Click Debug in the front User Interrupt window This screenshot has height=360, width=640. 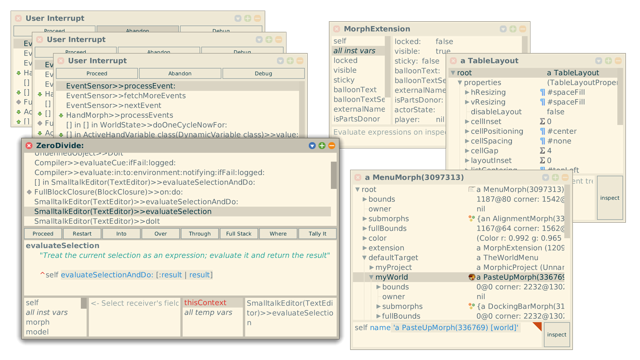click(263, 73)
